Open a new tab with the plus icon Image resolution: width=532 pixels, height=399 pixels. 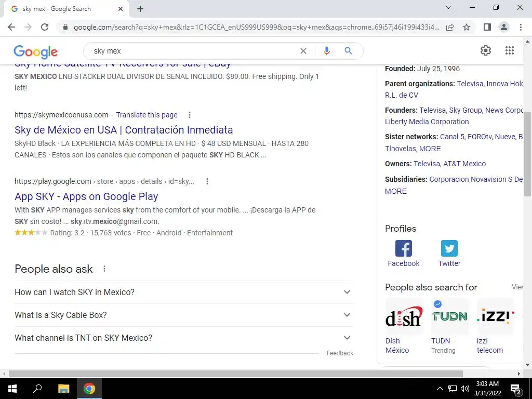coord(140,9)
